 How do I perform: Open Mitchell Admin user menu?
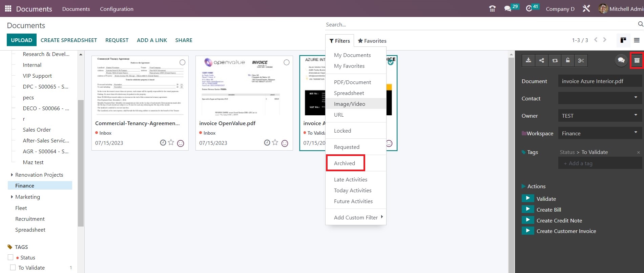pos(621,9)
